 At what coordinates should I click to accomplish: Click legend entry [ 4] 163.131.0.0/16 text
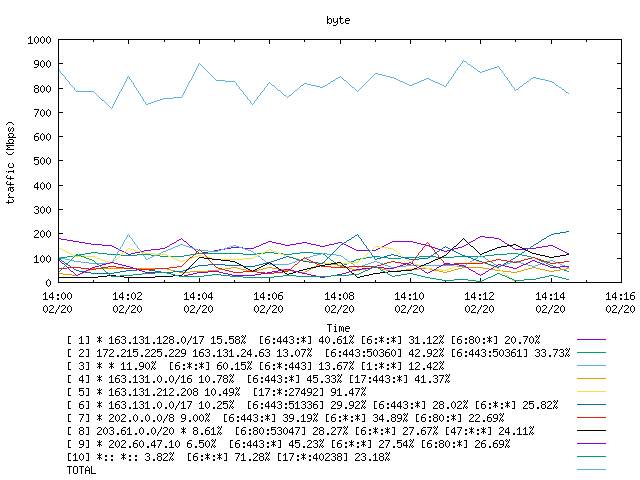tap(258, 379)
